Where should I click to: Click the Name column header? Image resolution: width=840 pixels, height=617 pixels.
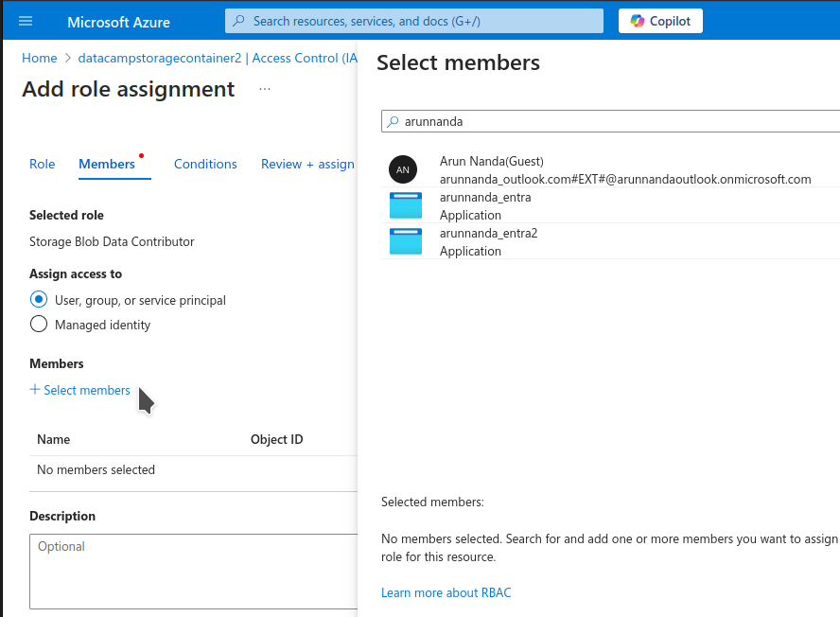click(x=54, y=440)
